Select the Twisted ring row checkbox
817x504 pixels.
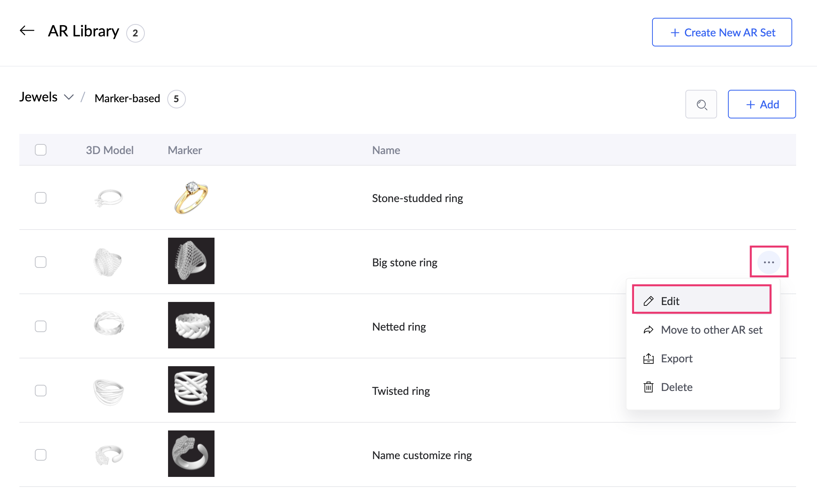pos(41,391)
